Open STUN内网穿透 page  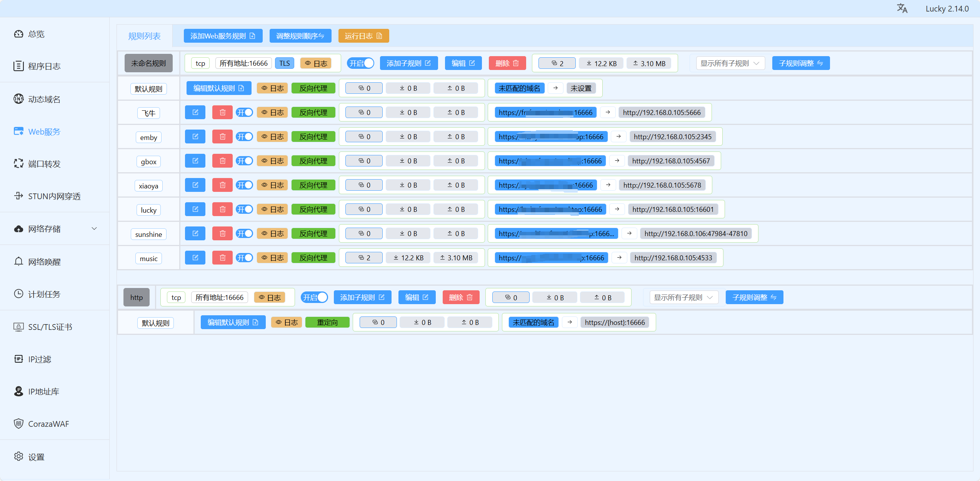(54, 196)
